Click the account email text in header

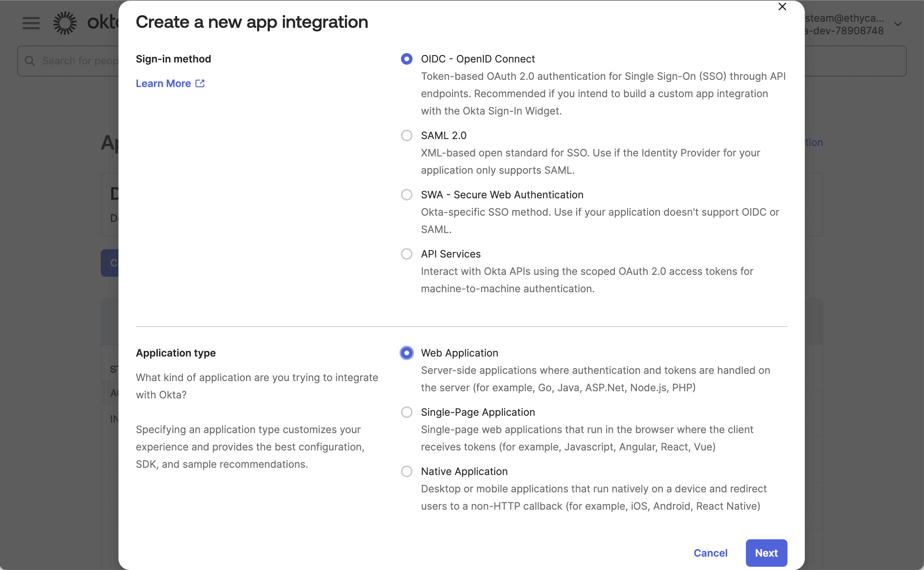844,18
